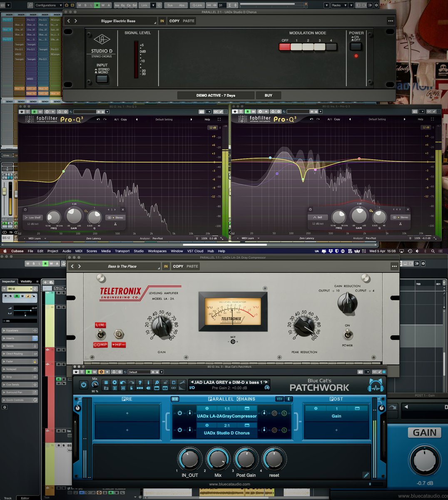Click the Patchwork power bypass icon
The height and width of the screenshot is (500, 448).
click(83, 385)
